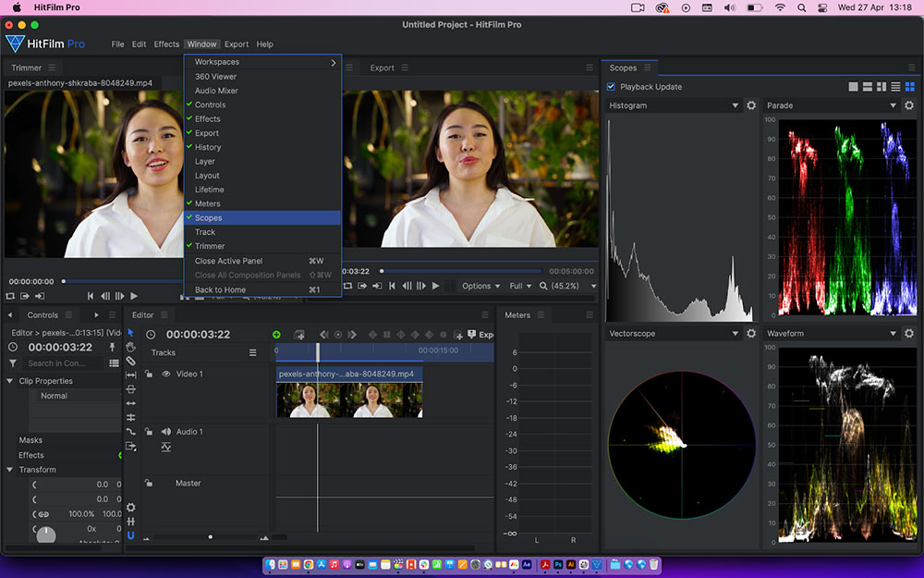Open Editor timeline settings gear icon

[x=131, y=507]
